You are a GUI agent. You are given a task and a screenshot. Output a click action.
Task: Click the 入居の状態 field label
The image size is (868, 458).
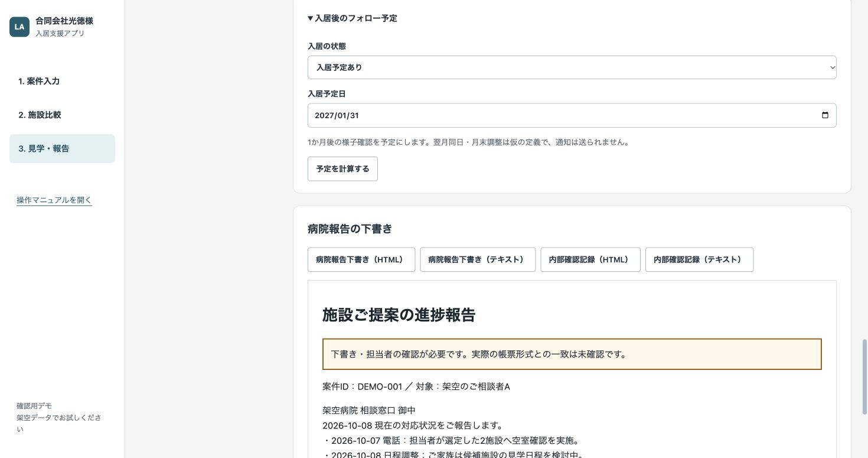pos(327,46)
